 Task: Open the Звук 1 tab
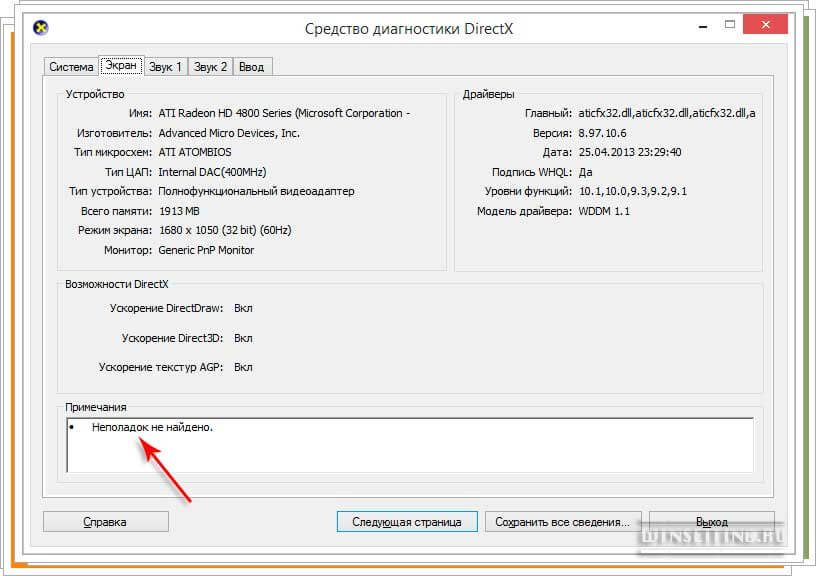pyautogui.click(x=165, y=67)
